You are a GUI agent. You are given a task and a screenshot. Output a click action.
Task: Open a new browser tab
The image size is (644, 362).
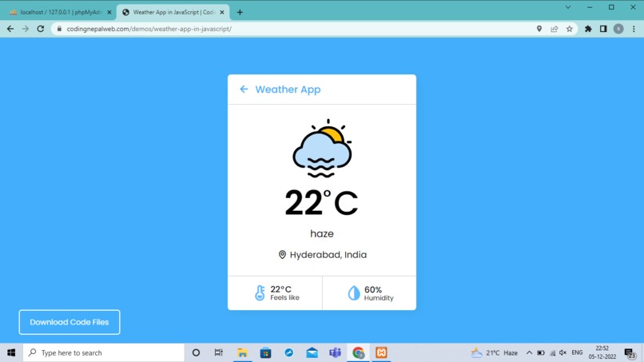point(240,12)
